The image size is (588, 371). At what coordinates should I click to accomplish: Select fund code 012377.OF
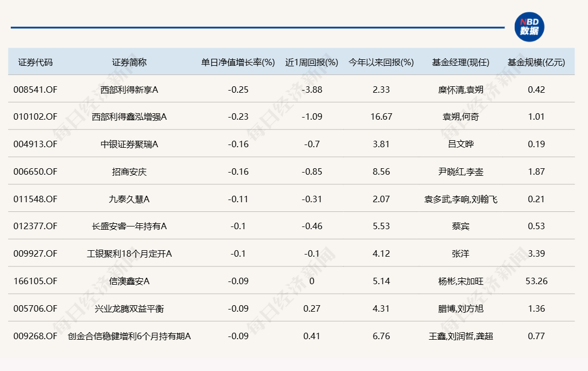(35, 226)
